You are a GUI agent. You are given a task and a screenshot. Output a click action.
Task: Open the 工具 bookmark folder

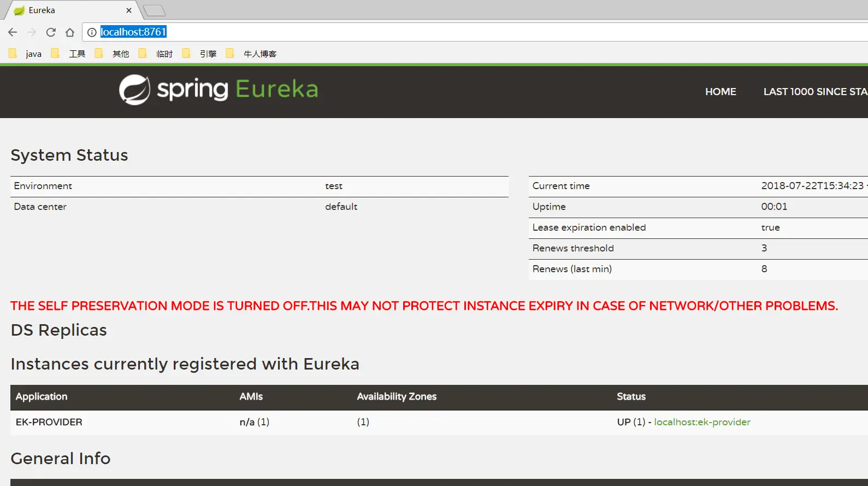pyautogui.click(x=68, y=54)
